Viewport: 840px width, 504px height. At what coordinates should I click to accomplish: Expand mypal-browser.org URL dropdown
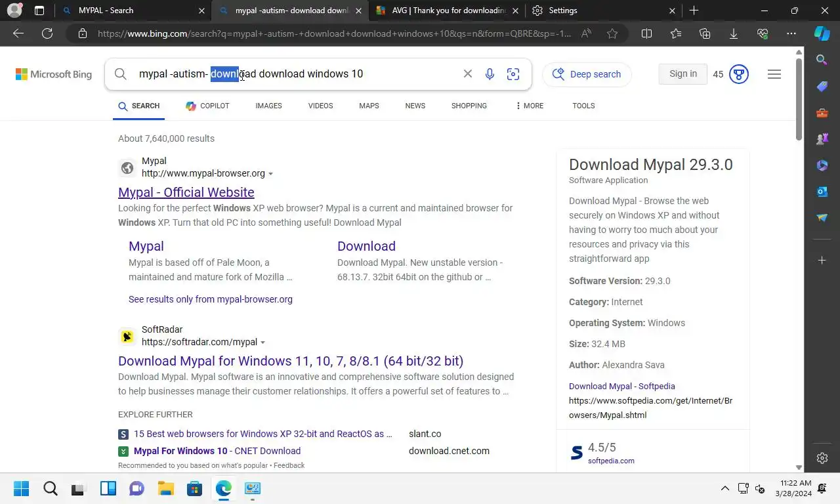tap(270, 174)
